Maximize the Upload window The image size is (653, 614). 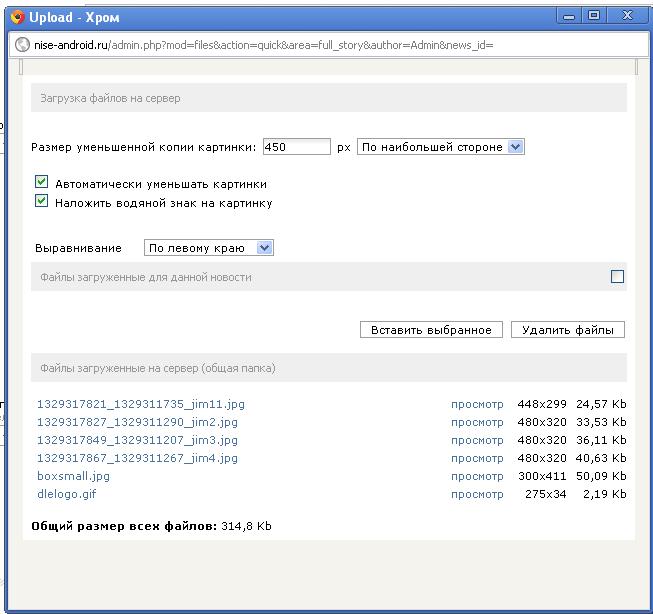click(594, 16)
